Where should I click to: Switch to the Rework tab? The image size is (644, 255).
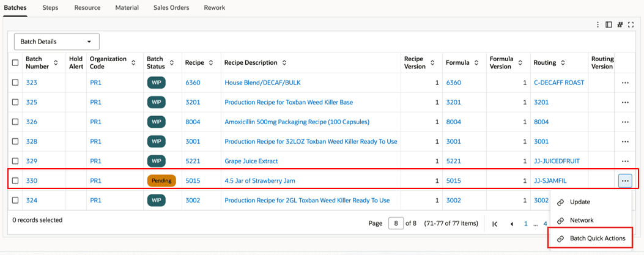point(215,8)
